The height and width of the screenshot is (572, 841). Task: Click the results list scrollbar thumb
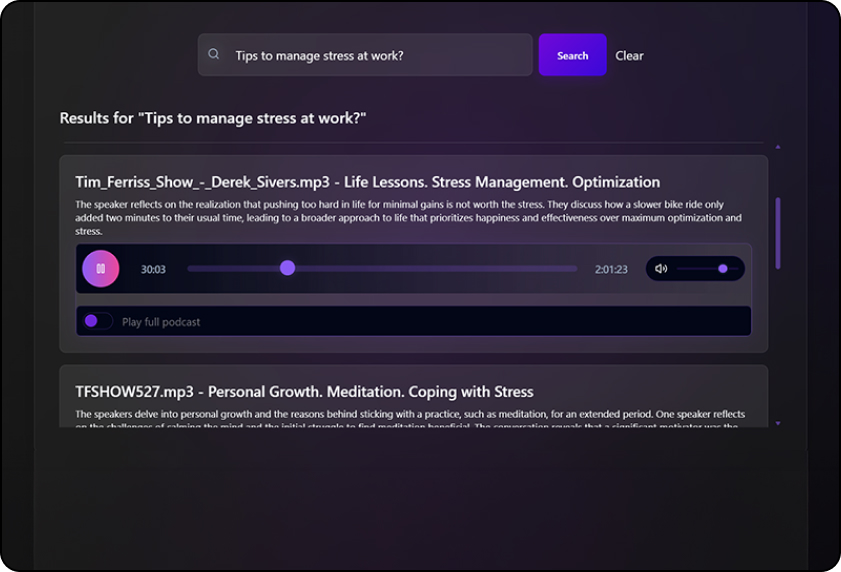pyautogui.click(x=778, y=233)
